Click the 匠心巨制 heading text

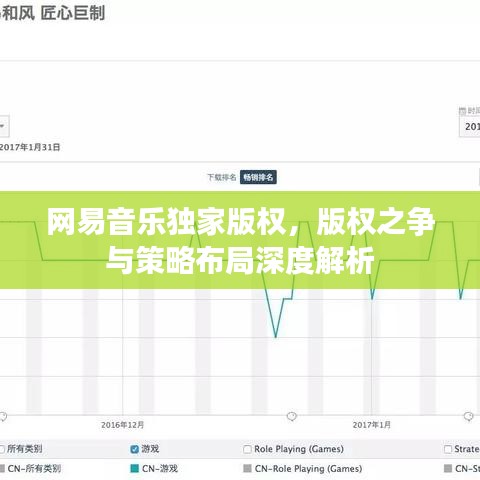(73, 14)
